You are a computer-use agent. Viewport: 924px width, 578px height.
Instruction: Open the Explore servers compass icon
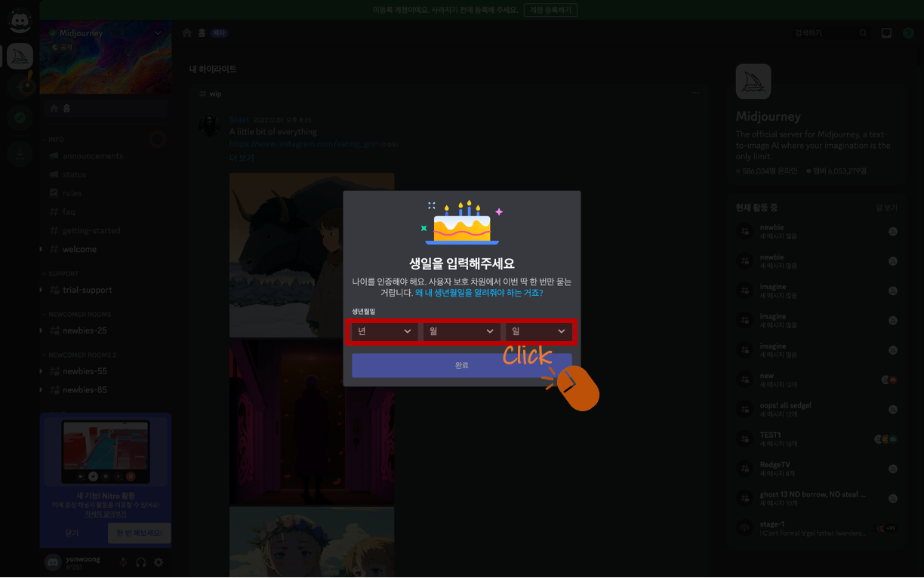coord(20,118)
